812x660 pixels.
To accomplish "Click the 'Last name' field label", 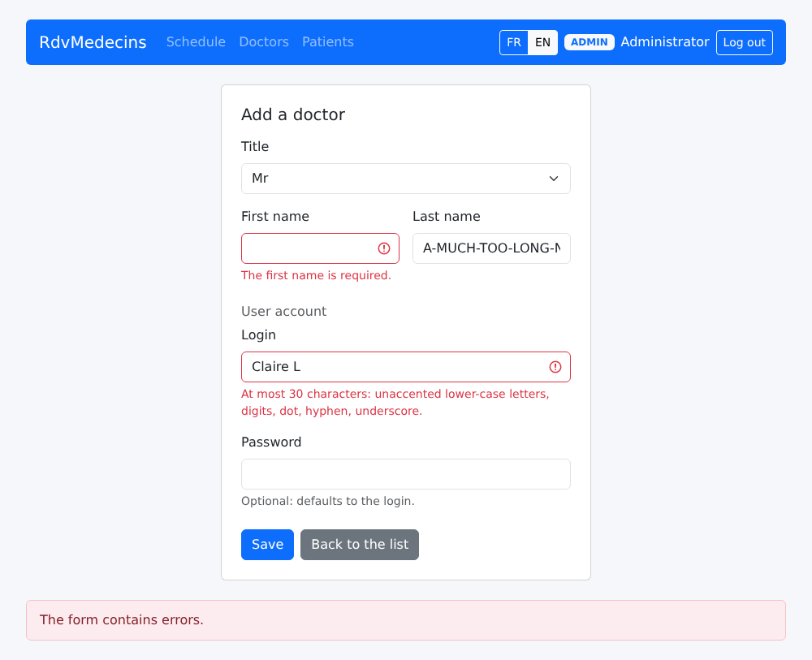I will pyautogui.click(x=447, y=217).
